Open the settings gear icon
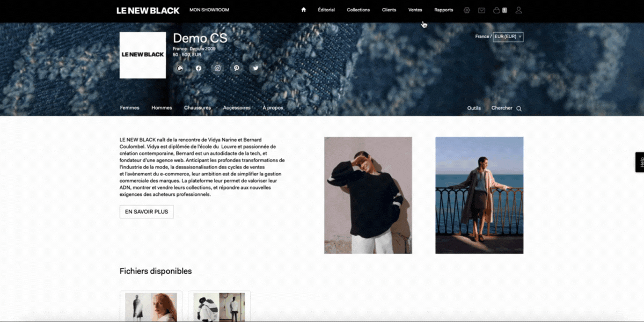Image resolution: width=644 pixels, height=322 pixels. (x=467, y=10)
